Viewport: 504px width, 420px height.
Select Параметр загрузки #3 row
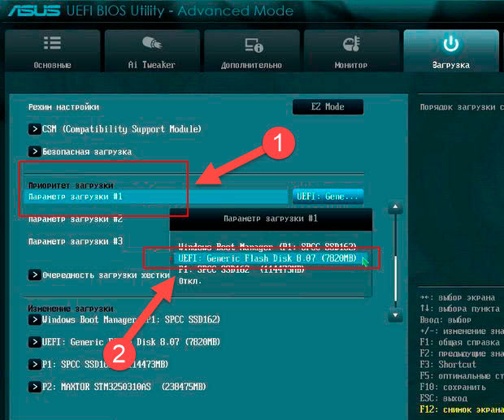[x=76, y=241]
